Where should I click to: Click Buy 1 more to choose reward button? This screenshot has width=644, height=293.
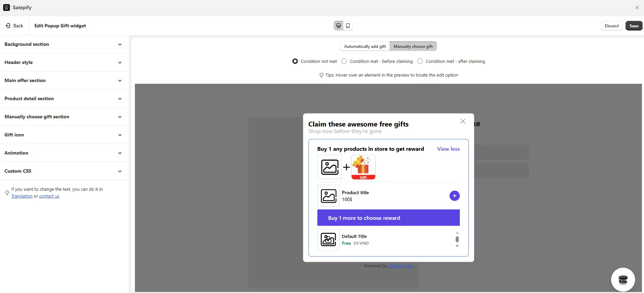click(x=389, y=218)
